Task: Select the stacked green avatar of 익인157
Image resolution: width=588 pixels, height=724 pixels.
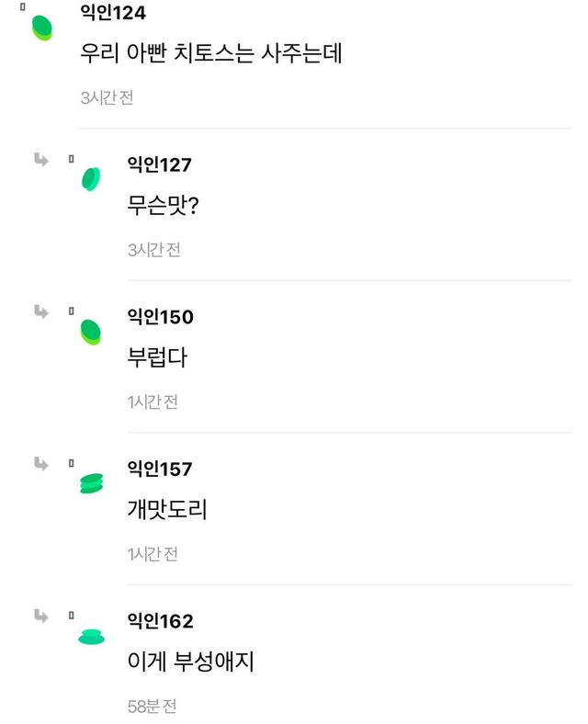Action: tap(91, 483)
